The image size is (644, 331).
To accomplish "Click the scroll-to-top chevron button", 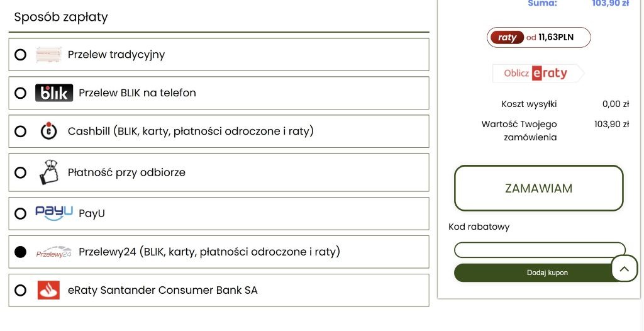I will tap(625, 269).
